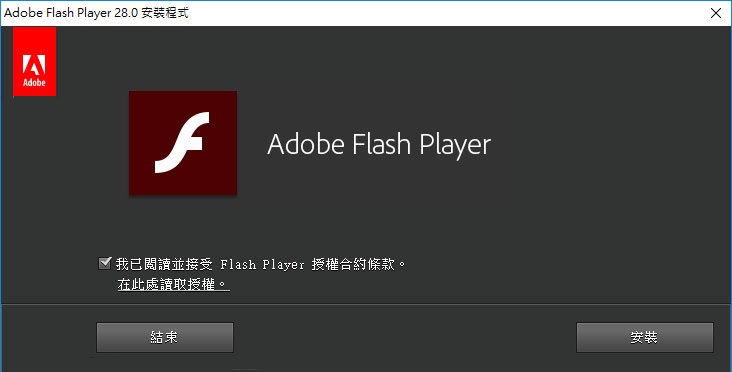Click "Flash Player" words in the agreement sentence

tap(262, 265)
